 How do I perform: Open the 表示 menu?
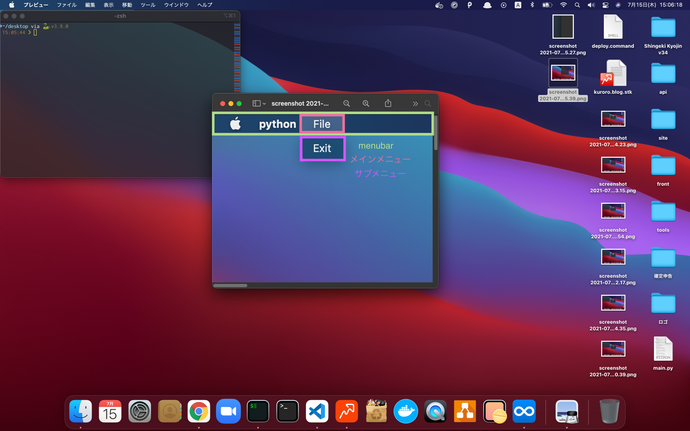tap(109, 5)
